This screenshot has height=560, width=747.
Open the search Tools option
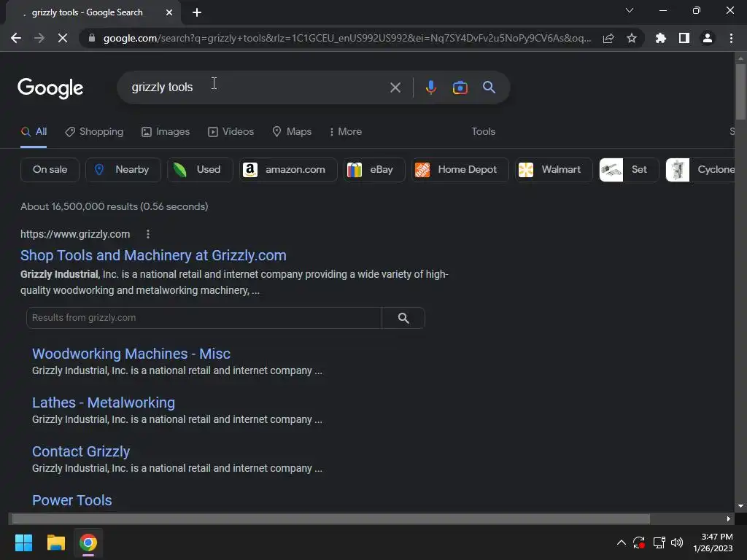click(483, 132)
